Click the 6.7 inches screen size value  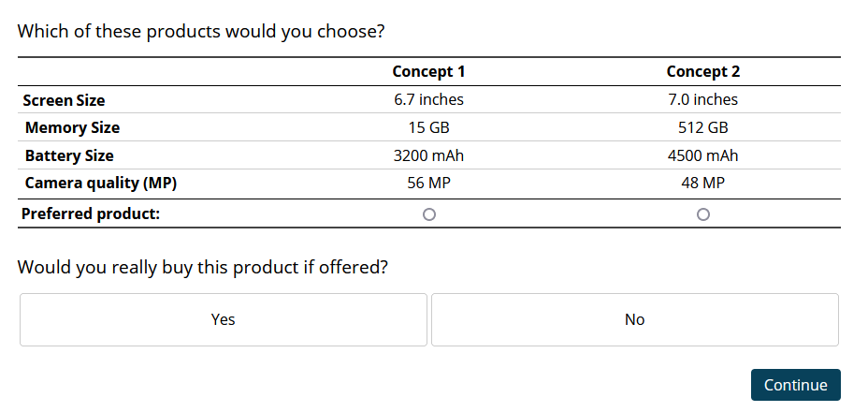[x=428, y=99]
